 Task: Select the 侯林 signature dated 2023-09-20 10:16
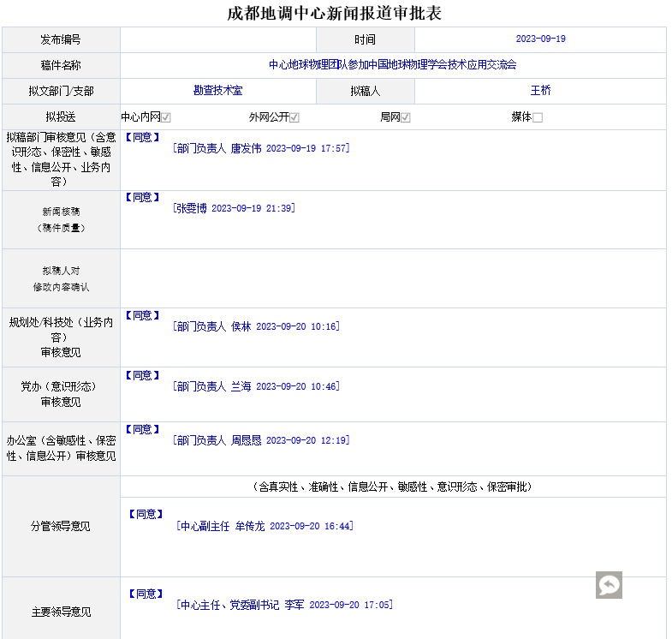[255, 326]
